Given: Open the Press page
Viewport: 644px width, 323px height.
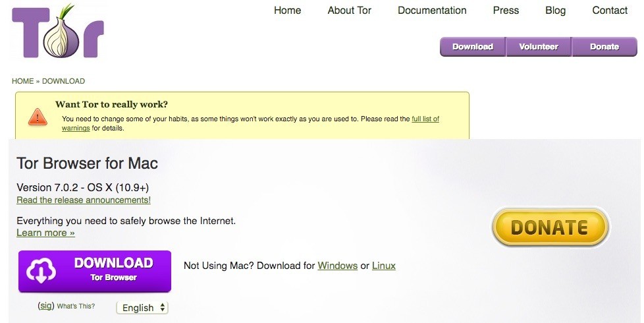Looking at the screenshot, I should pos(506,11).
